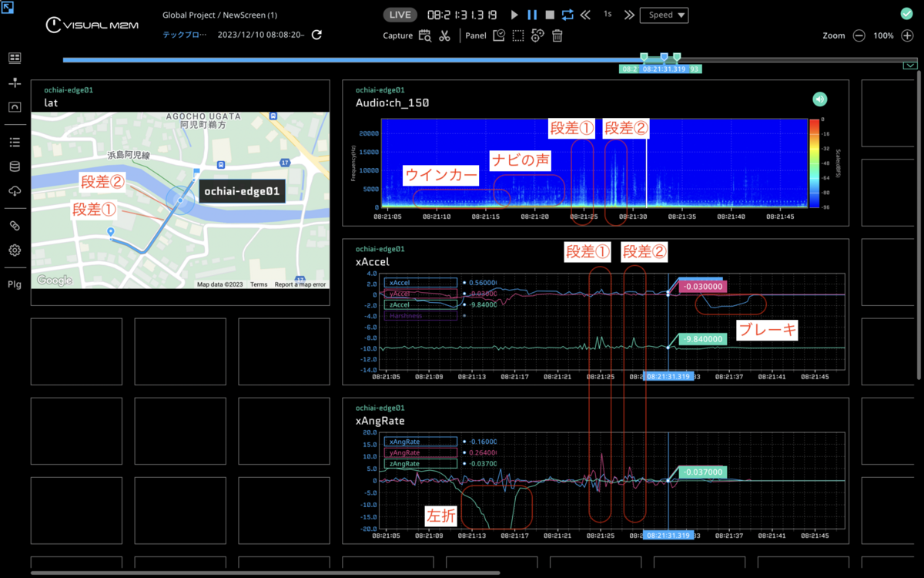
Task: Expand the timeline chevron at right
Action: pos(910,66)
